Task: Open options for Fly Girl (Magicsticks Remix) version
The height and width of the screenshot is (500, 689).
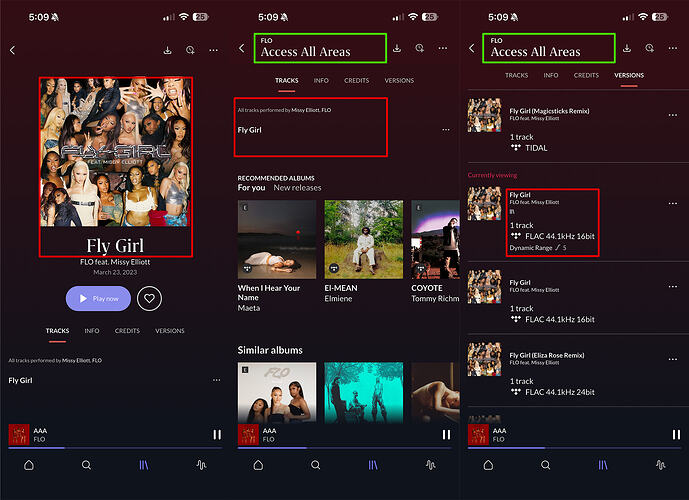Action: 673,115
